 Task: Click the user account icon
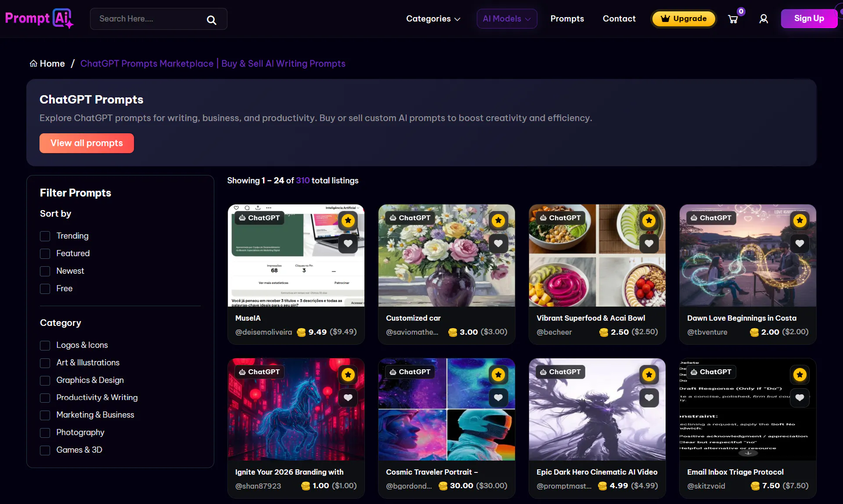click(x=764, y=19)
